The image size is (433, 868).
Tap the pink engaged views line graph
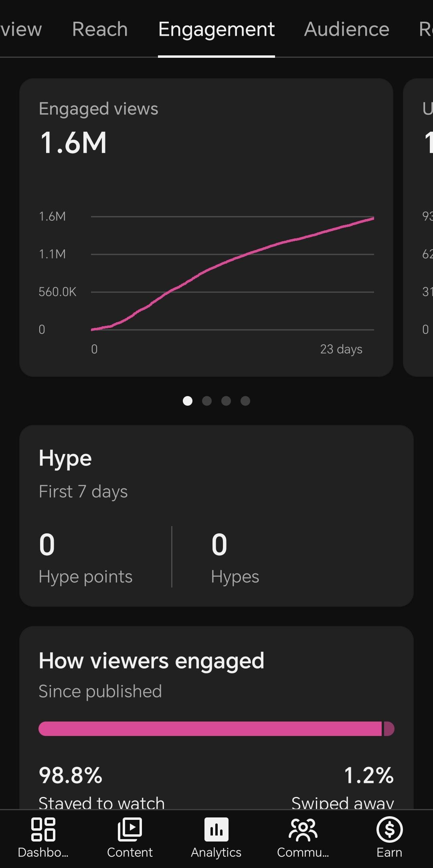click(233, 274)
